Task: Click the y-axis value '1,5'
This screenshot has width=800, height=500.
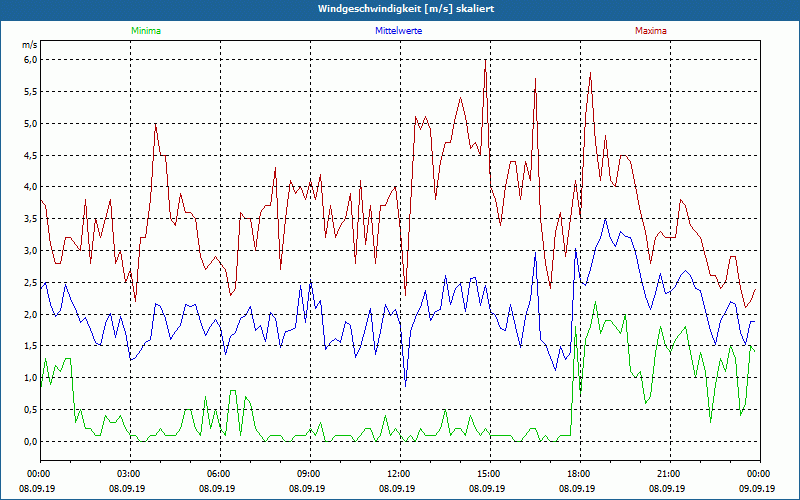Action: click(x=31, y=346)
